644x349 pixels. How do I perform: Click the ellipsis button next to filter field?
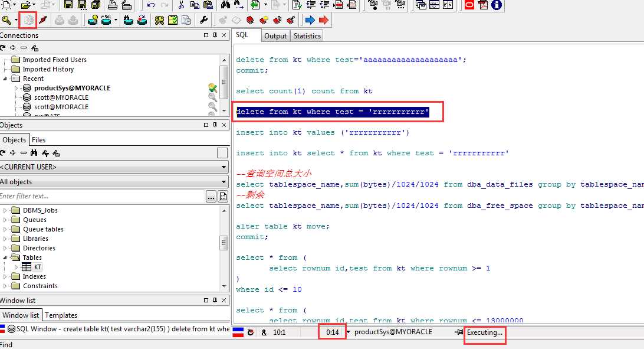(211, 197)
